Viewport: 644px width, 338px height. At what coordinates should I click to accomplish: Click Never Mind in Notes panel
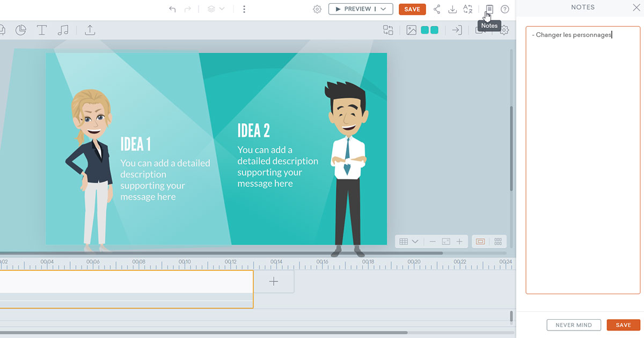pos(574,325)
